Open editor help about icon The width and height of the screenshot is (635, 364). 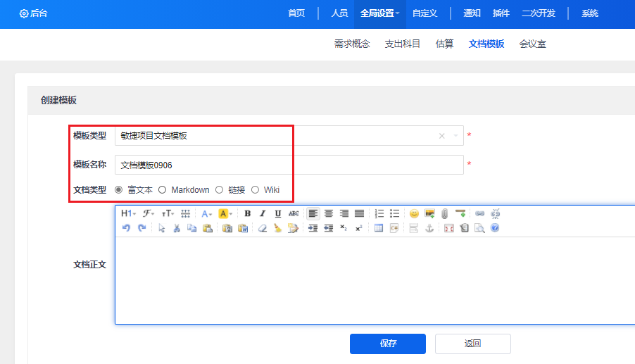tap(495, 228)
